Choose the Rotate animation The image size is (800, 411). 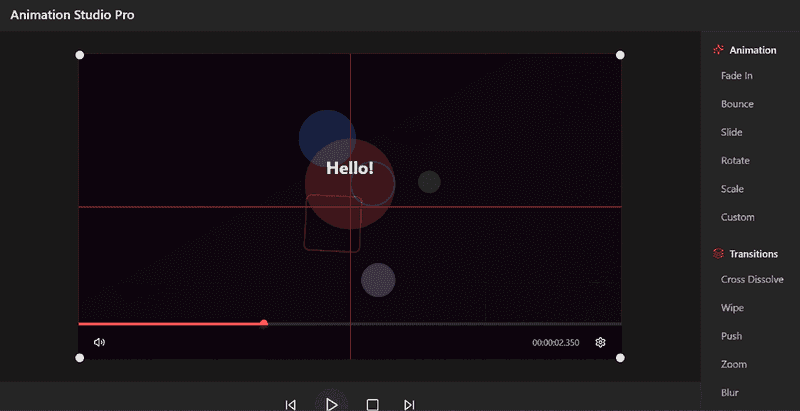(x=735, y=161)
